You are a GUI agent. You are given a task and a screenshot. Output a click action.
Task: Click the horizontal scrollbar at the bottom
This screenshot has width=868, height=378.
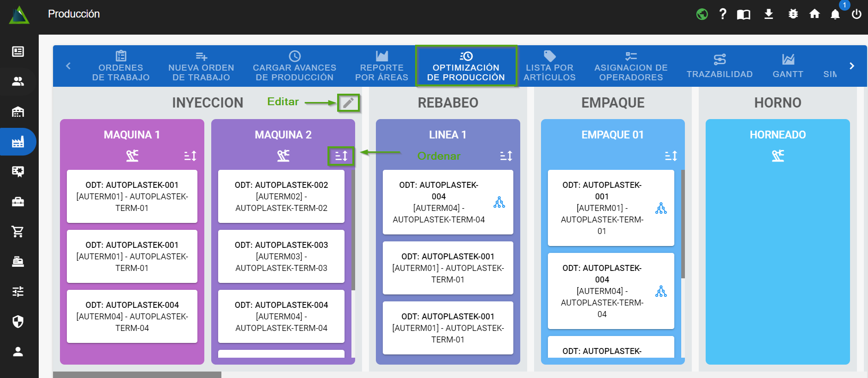137,375
